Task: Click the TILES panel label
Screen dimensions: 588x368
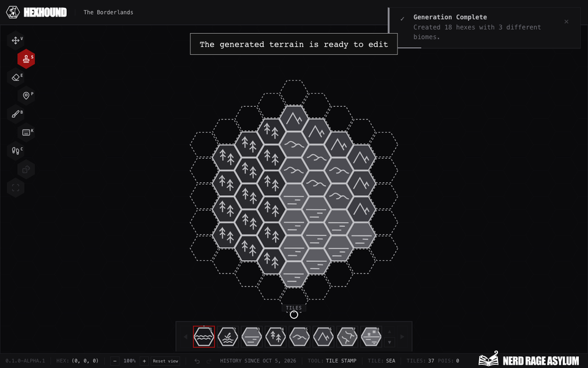Action: click(293, 308)
